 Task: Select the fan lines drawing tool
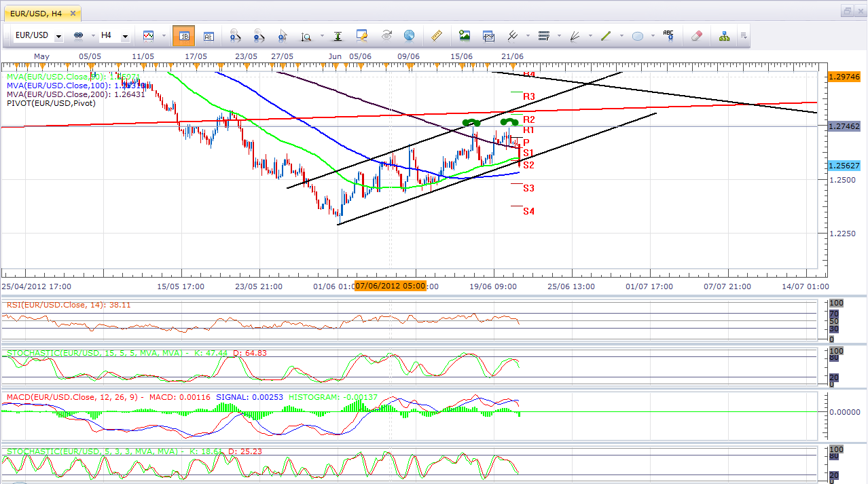[575, 35]
